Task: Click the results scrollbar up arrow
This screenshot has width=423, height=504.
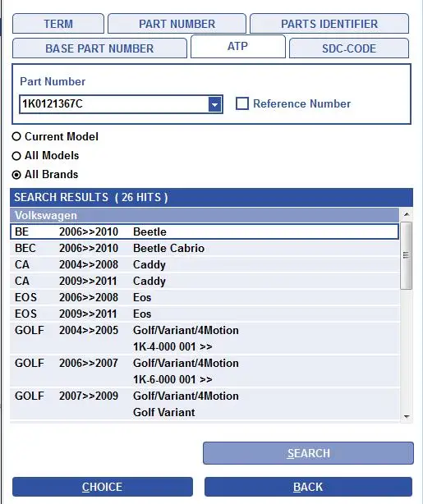Action: 407,214
